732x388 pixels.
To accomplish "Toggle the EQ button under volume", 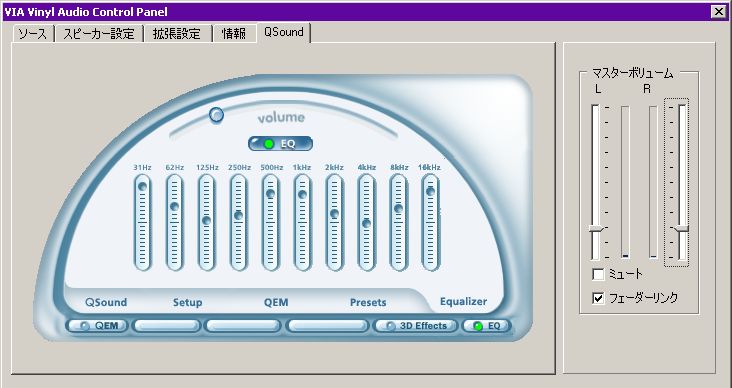I will 280,144.
